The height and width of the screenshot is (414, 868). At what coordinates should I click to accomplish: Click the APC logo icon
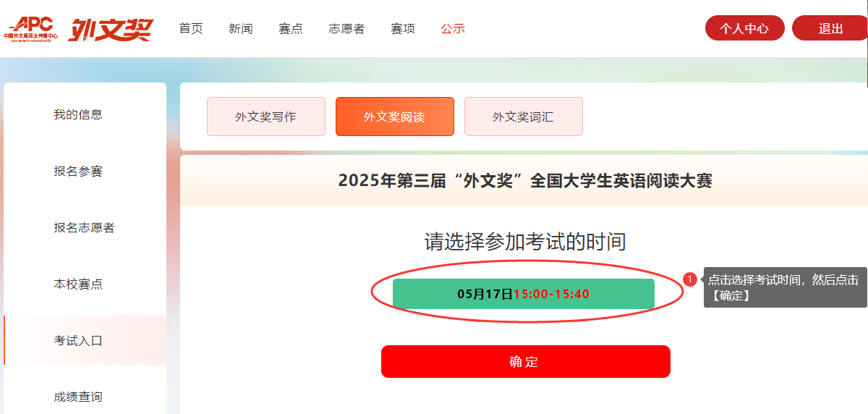point(30,29)
